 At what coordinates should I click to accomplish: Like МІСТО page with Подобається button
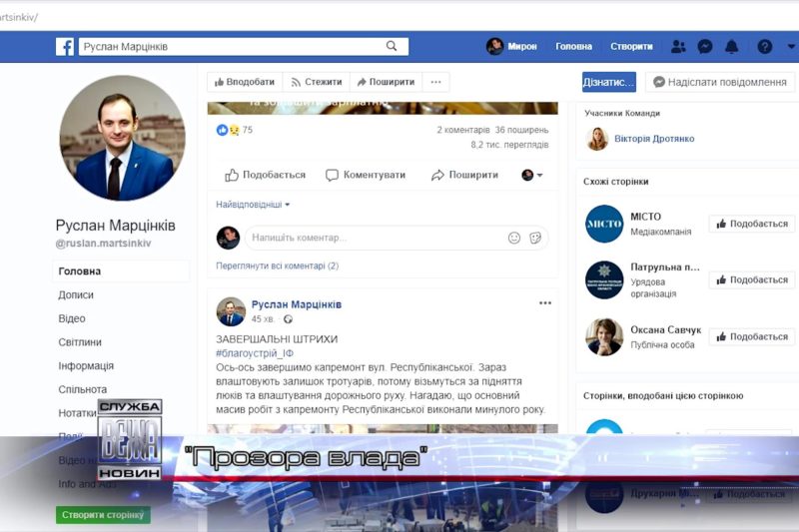tap(752, 224)
